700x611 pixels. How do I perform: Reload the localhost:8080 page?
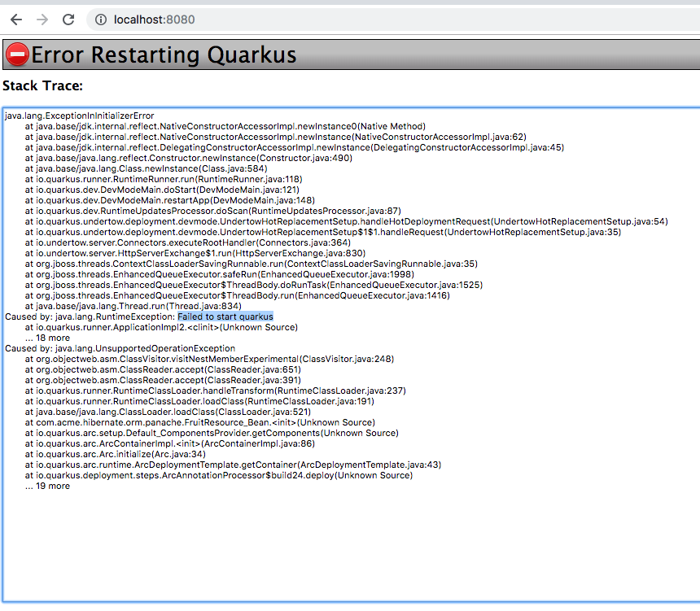(68, 20)
